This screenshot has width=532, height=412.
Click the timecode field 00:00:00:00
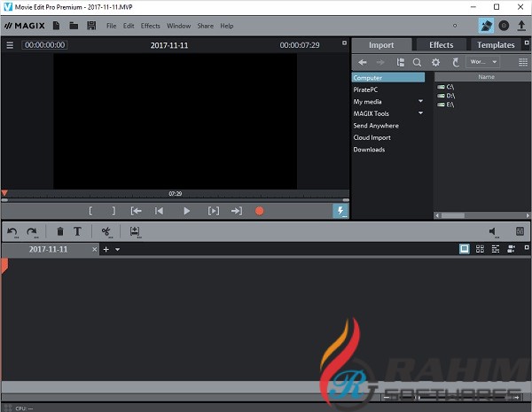[45, 45]
